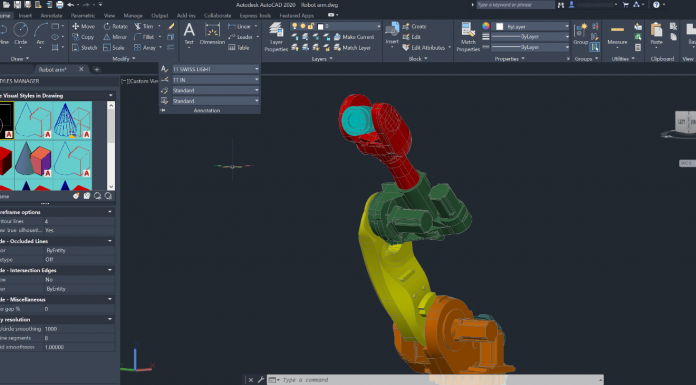Activate the Scale tool
This screenshot has height=385, width=696.
(114, 48)
